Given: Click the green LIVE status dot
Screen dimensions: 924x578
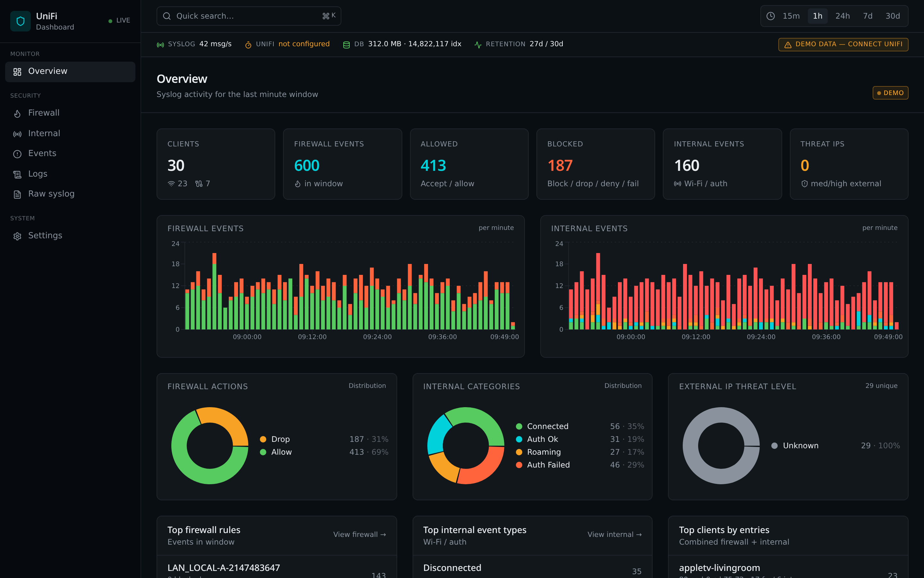Looking at the screenshot, I should point(110,21).
